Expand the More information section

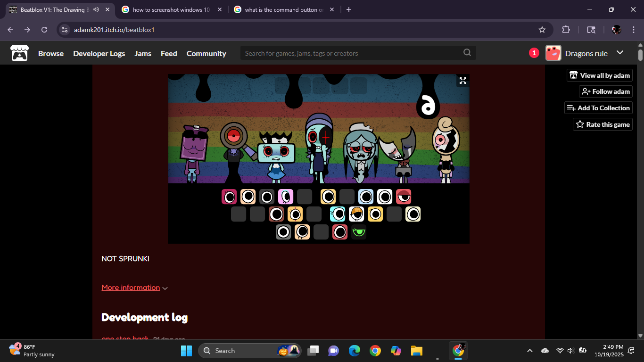135,288
